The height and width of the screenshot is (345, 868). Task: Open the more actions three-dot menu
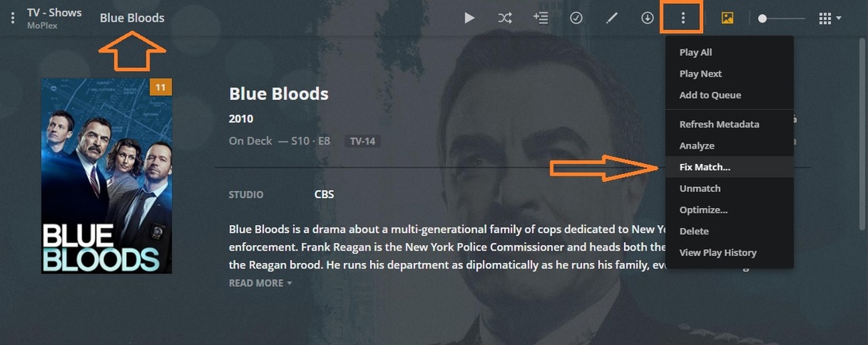tap(683, 19)
